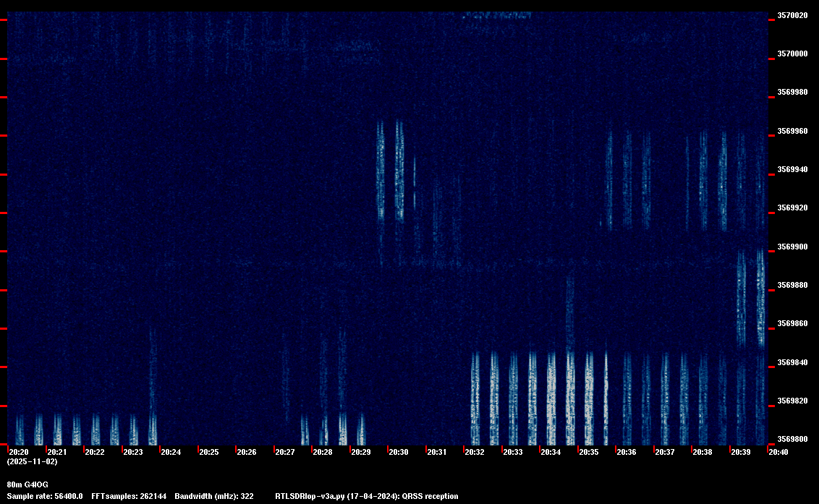Screen dimensions: 819x504
Task: Click the (2025-11-02) date text
Action: [x=33, y=461]
